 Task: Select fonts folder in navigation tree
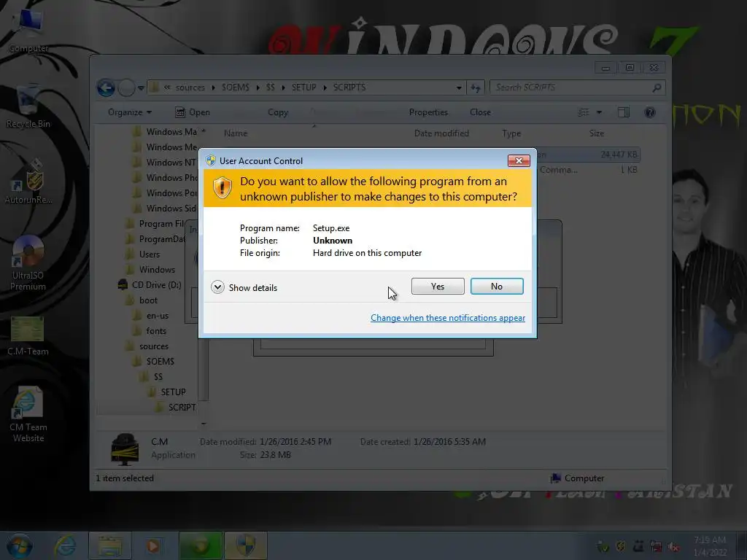click(x=150, y=331)
